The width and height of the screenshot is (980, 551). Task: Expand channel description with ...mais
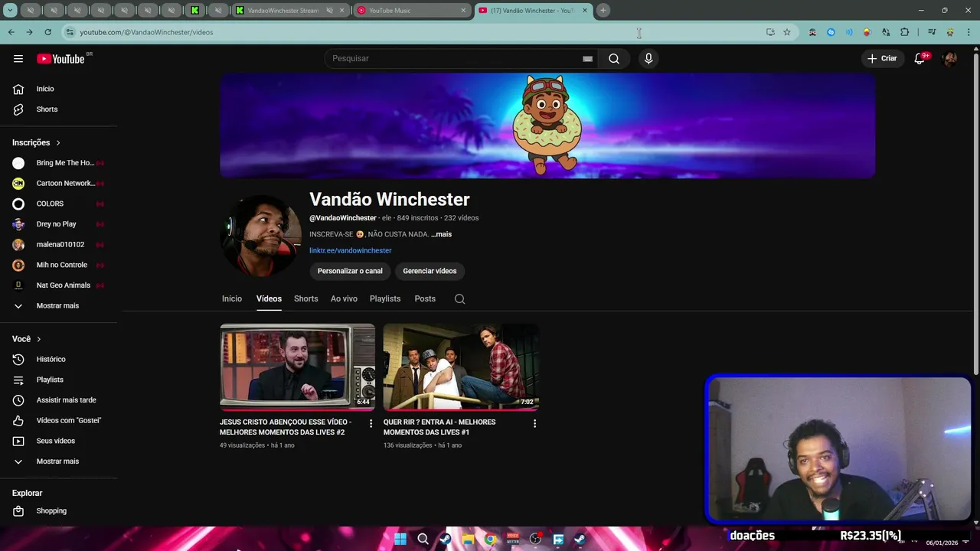pos(441,234)
